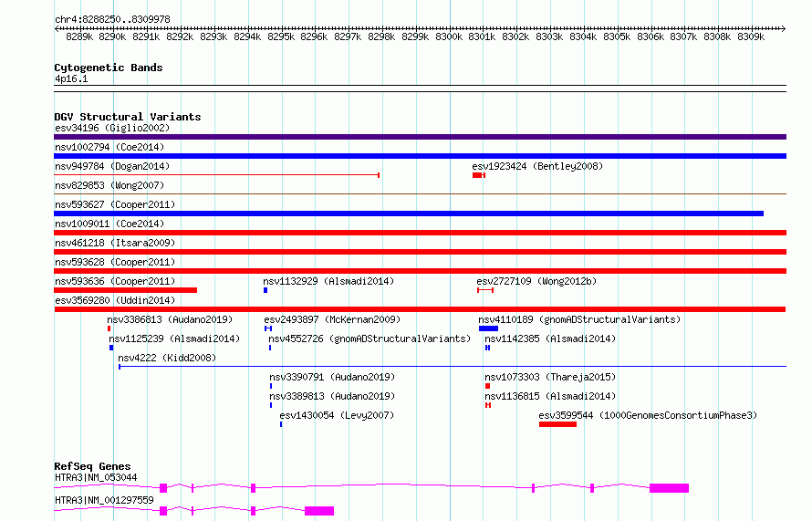The width and height of the screenshot is (812, 521).
Task: Open nsv1142385 (Alsmadi2014) label
Action: click(x=550, y=339)
